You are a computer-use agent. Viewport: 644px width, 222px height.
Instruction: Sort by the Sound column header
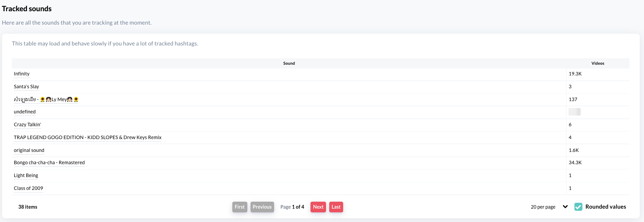click(x=289, y=63)
